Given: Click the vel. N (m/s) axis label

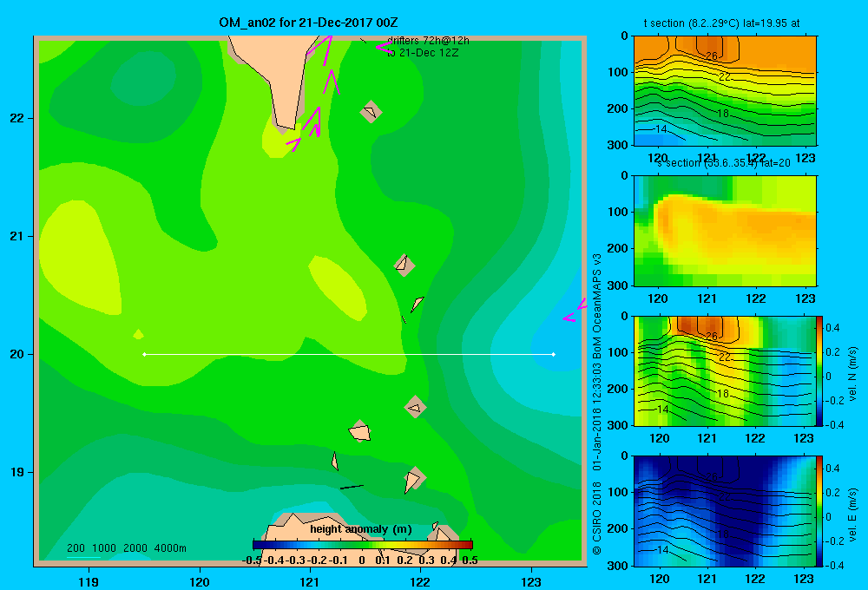Looking at the screenshot, I should click(x=852, y=374).
